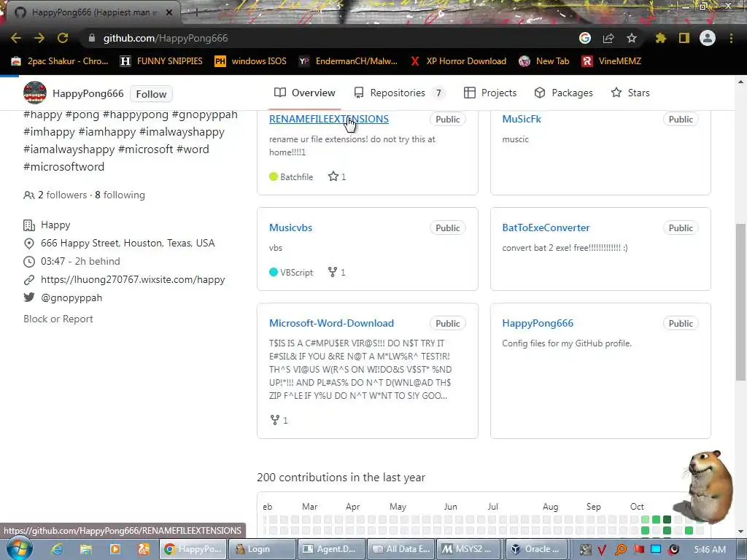Open the RENAMEFILEEXTENSIONS repository
This screenshot has height=560, width=747.
[x=329, y=119]
